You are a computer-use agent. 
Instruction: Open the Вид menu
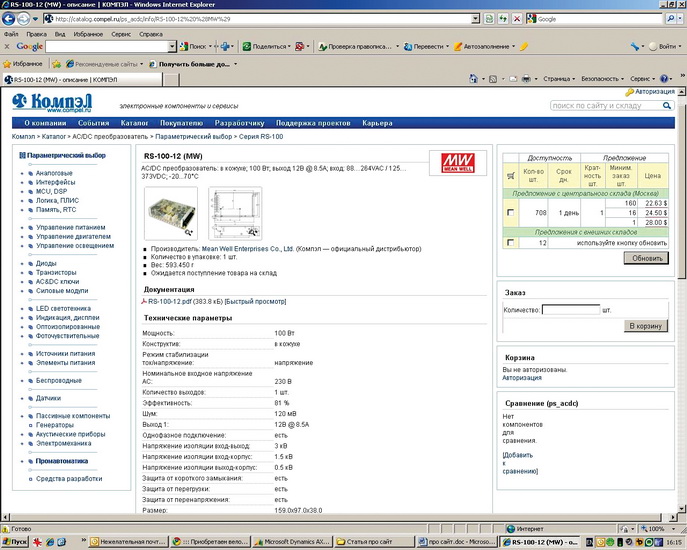pyautogui.click(x=60, y=34)
